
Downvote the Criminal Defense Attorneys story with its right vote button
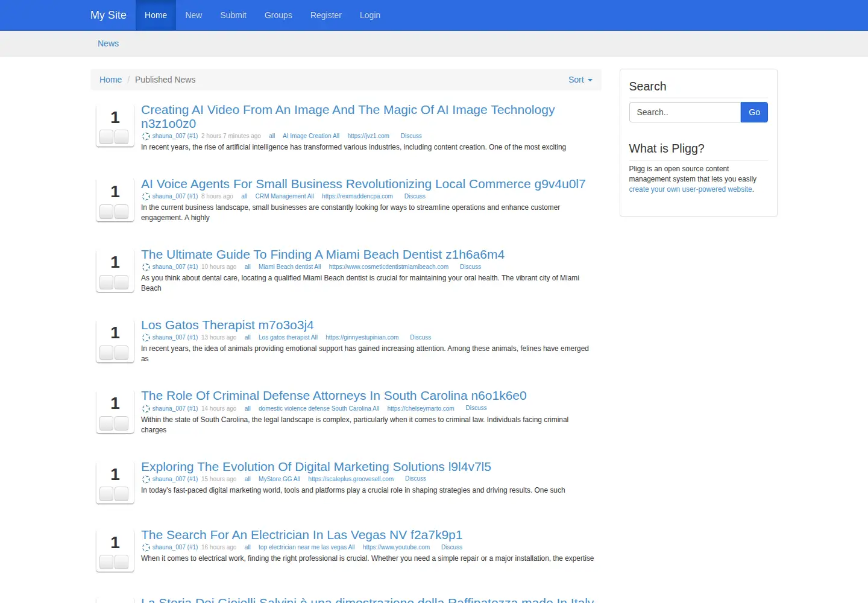coord(122,423)
